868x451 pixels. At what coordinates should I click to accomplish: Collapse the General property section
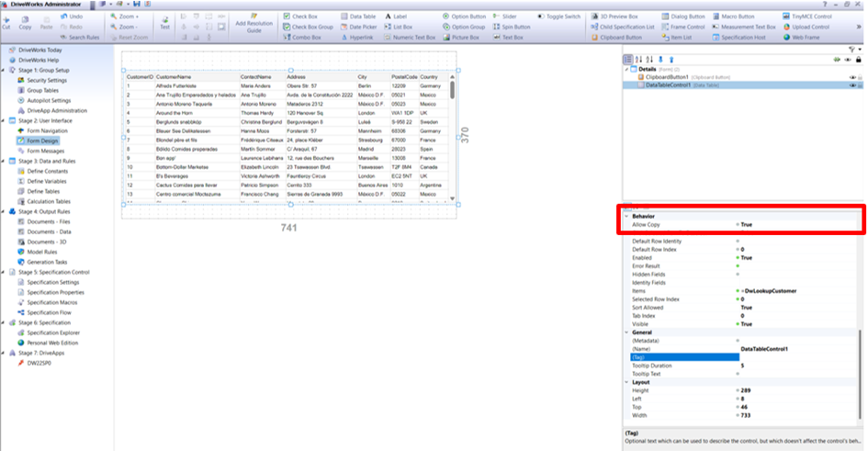pyautogui.click(x=626, y=333)
